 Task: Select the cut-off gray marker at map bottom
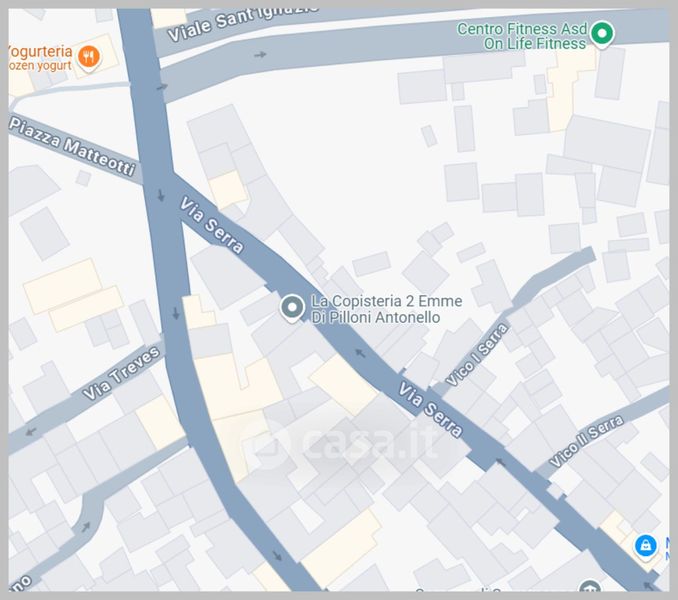click(590, 586)
